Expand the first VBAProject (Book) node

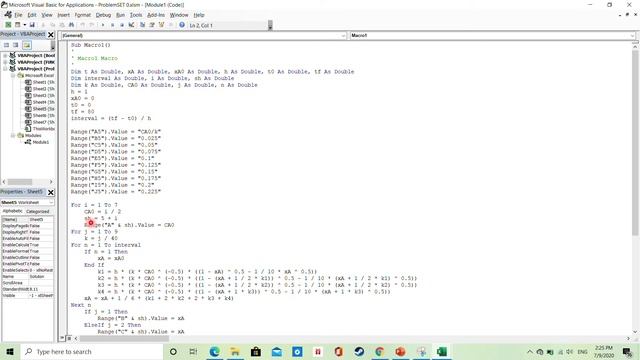click(5, 55)
